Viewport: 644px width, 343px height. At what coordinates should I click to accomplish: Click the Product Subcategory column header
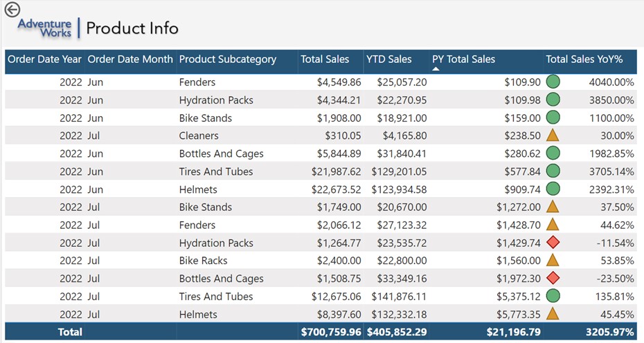227,59
